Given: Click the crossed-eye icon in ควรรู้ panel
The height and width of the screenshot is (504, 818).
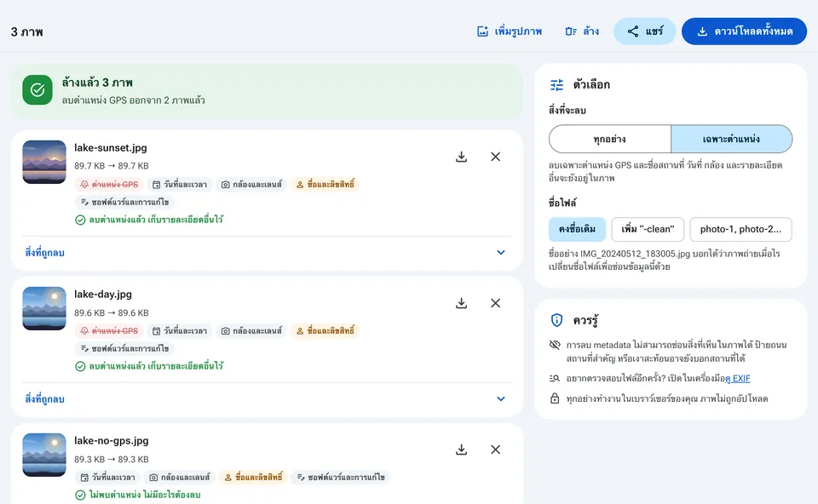Looking at the screenshot, I should point(555,345).
